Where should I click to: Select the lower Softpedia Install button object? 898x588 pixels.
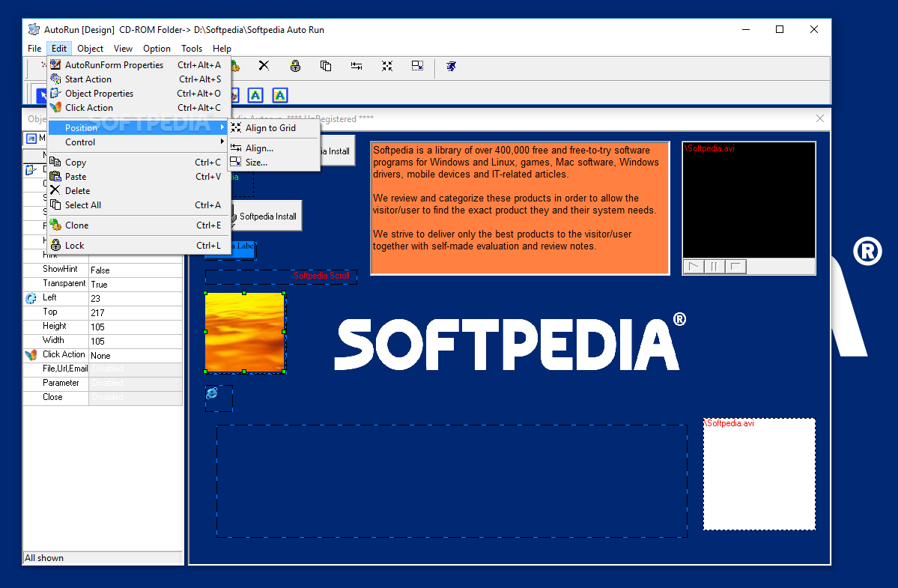[267, 216]
